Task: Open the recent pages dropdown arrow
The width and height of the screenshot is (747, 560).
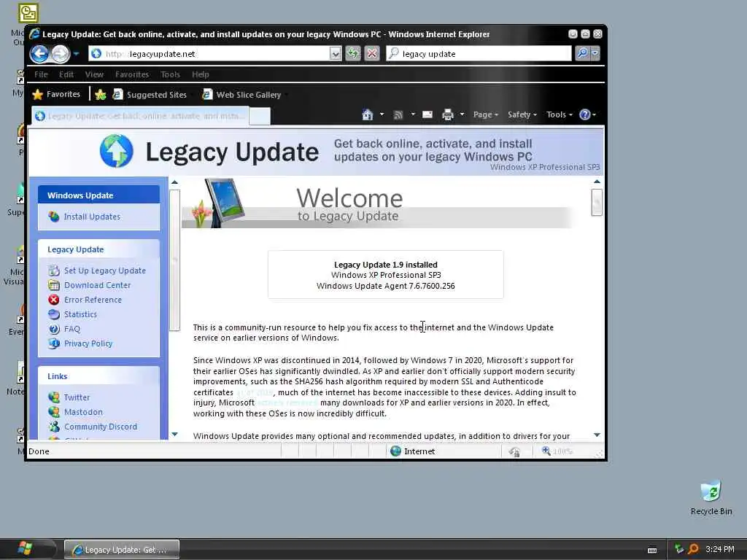Action: [76, 54]
